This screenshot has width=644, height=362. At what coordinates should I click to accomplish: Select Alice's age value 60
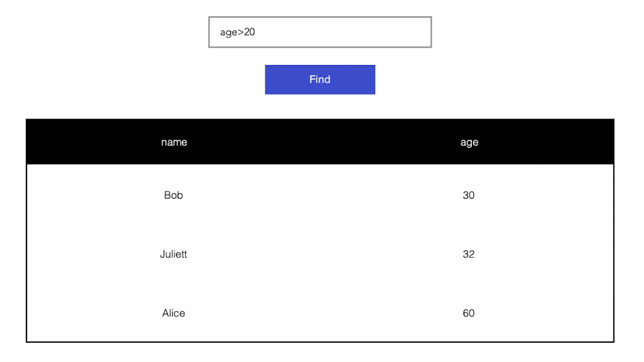tap(469, 313)
